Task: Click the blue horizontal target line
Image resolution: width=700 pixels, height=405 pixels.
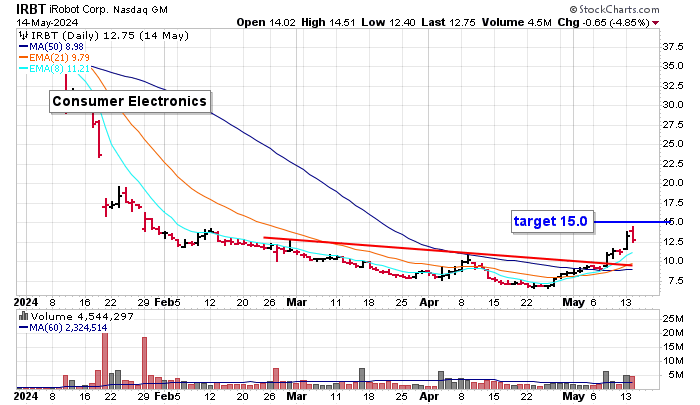Action: (632, 222)
